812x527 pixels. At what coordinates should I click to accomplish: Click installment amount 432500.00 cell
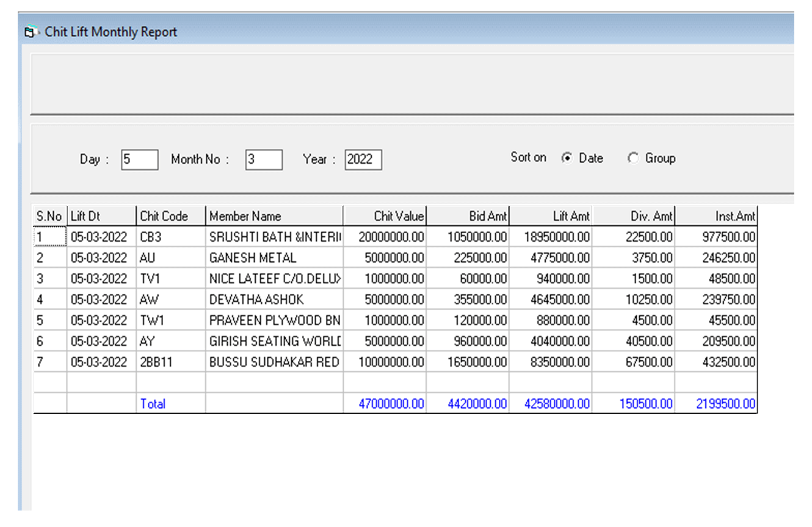(717, 362)
